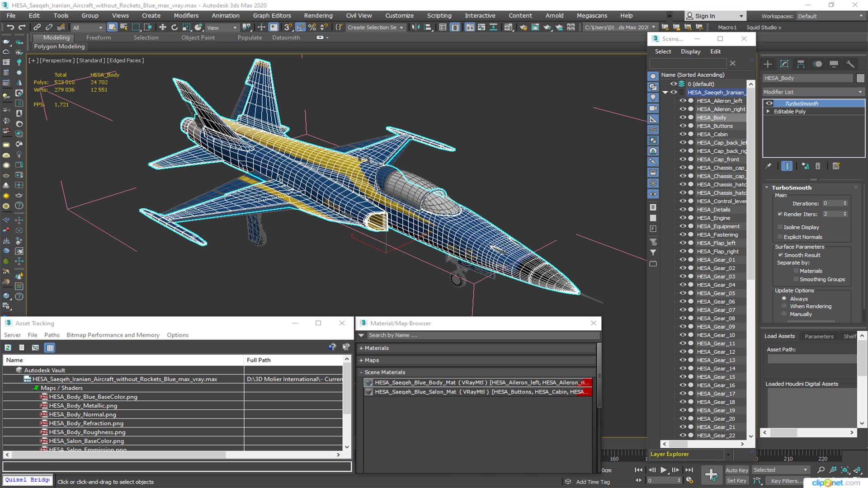Open the Modifier List dropdown
This screenshot has height=488, width=868.
click(813, 92)
